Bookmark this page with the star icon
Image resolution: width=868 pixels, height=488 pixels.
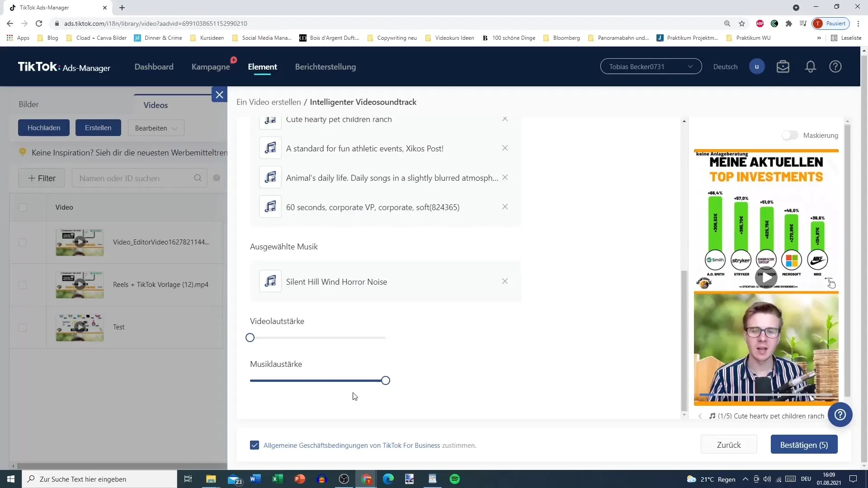click(742, 23)
